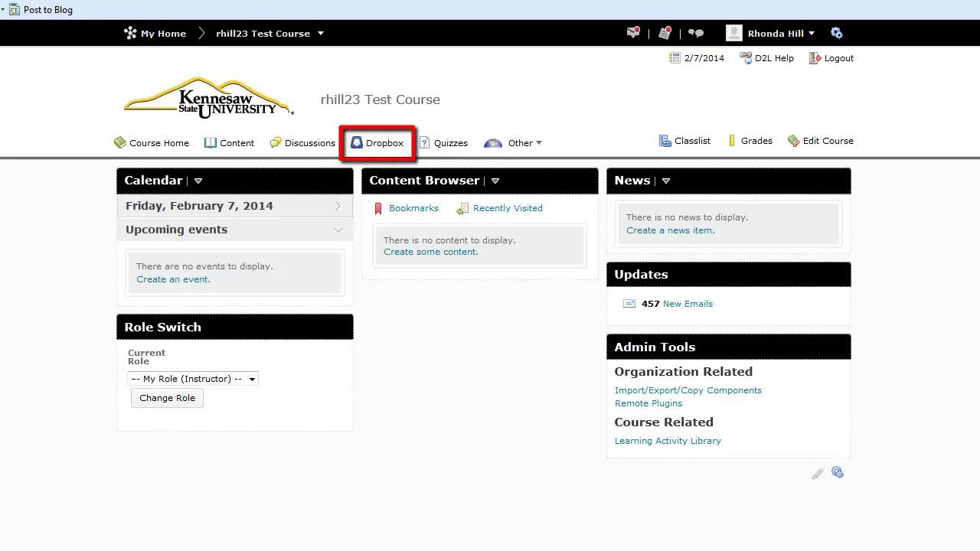This screenshot has width=980, height=551.
Task: Click Post to Blog in toolbar
Action: point(41,10)
